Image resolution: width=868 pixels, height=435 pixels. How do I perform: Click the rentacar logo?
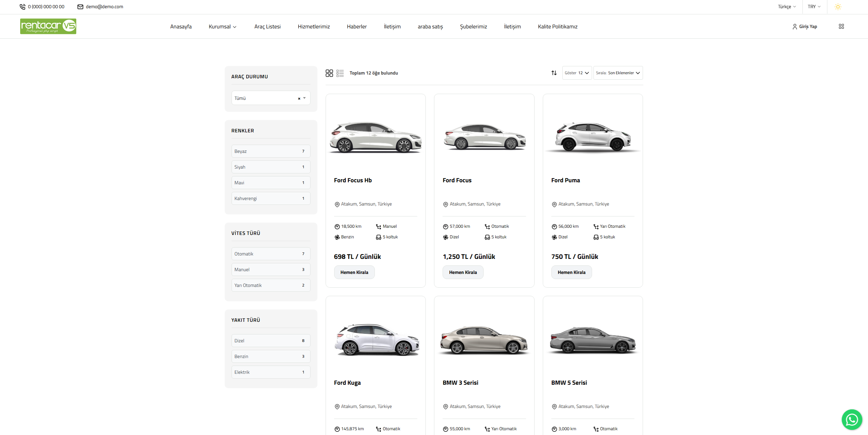tap(48, 26)
